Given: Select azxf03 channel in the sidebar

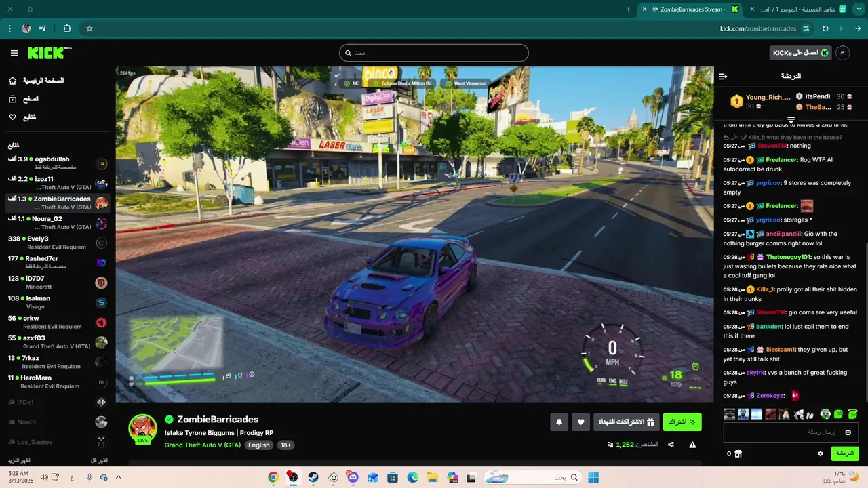Looking at the screenshot, I should (58, 342).
